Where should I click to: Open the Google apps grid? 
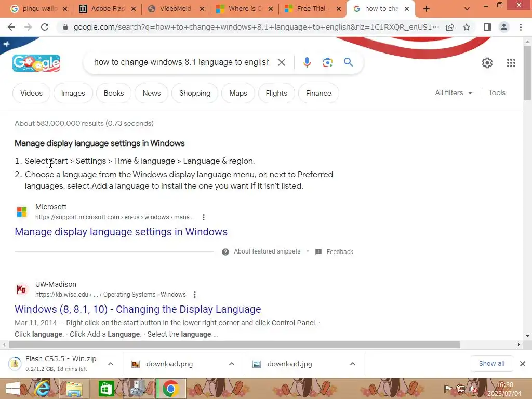pos(511,63)
